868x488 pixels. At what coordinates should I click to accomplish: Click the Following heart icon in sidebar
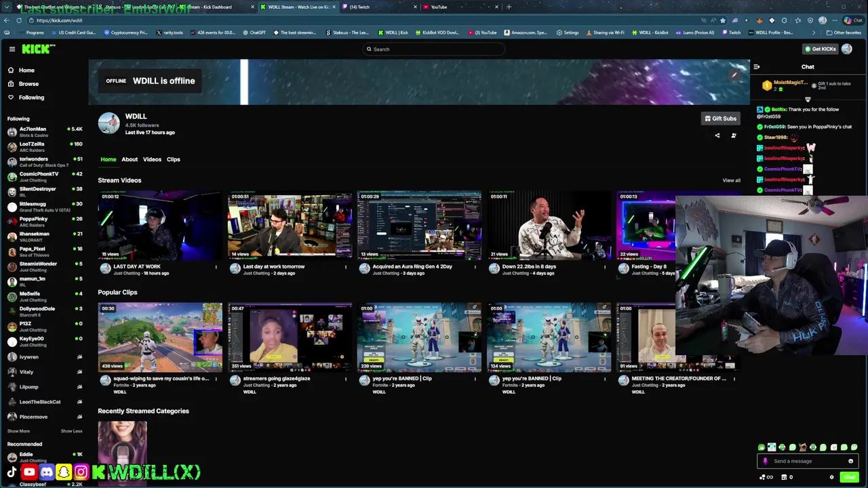tap(11, 97)
